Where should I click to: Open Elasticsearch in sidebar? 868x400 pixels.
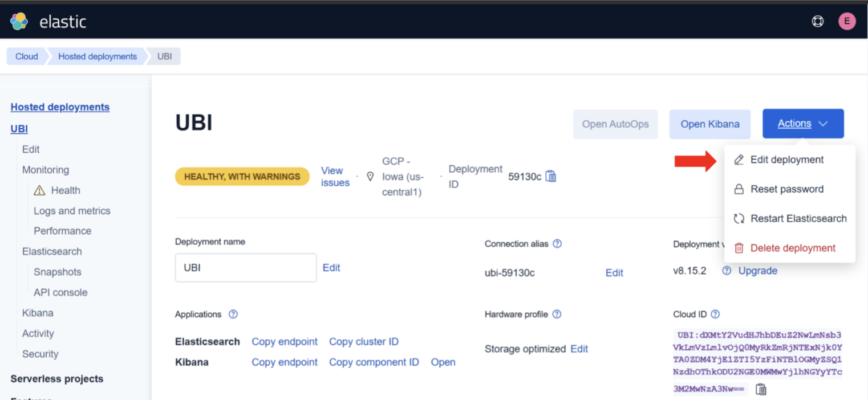[52, 251]
